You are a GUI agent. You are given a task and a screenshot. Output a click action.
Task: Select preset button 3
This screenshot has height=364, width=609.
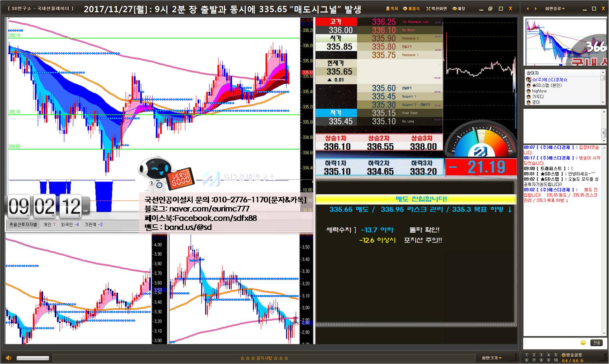click(x=541, y=355)
